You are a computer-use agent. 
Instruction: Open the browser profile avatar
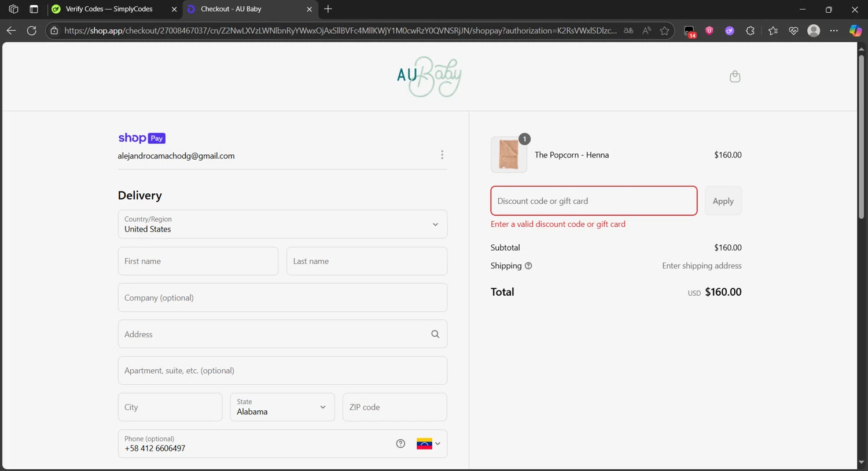814,31
